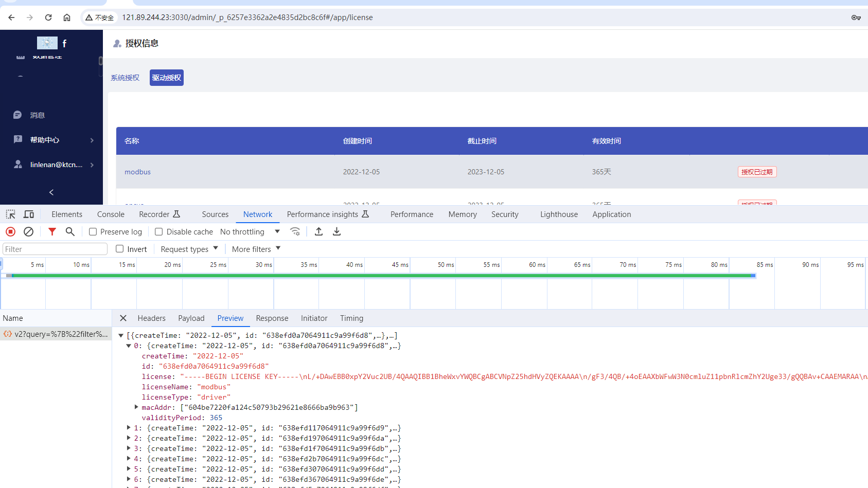
Task: Collapse the sidebar with left chevron
Action: coord(51,192)
